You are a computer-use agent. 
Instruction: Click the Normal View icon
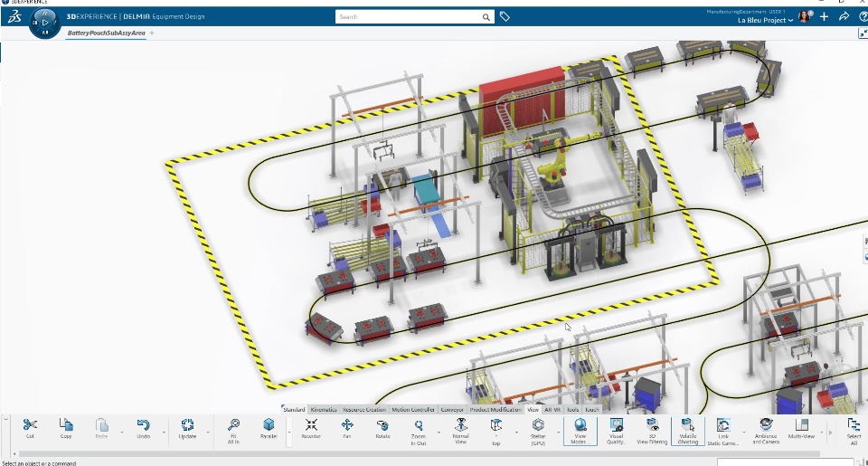460,431
